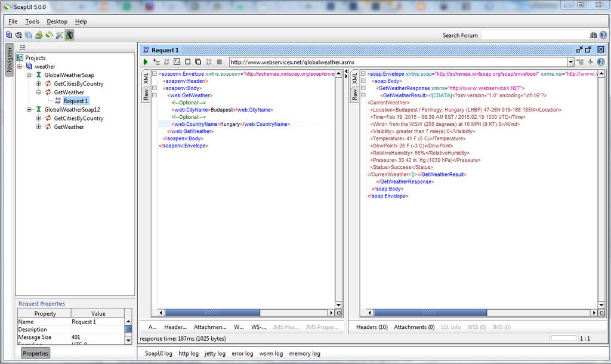
Task: Click the Cancel request stop icon
Action: coord(220,61)
